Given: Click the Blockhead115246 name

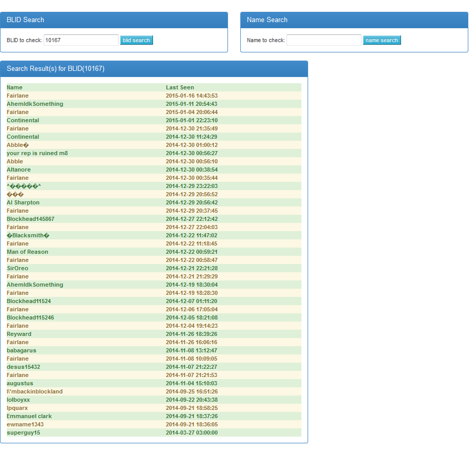Looking at the screenshot, I should [30, 317].
